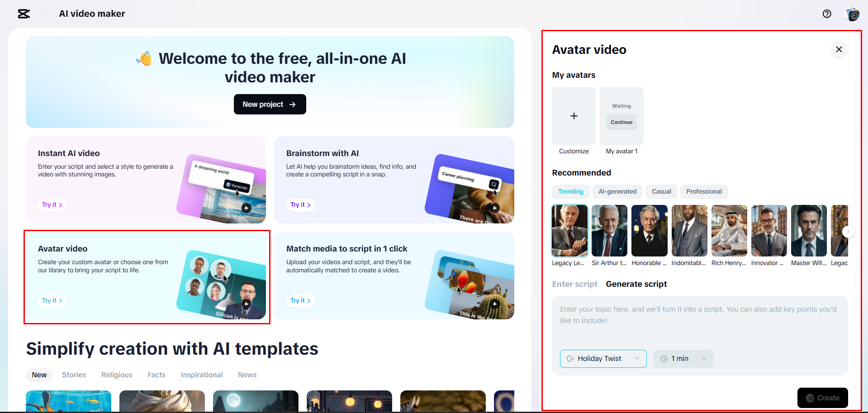868x413 pixels.
Task: Click the voice icon beside Holiday Twist
Action: (569, 358)
